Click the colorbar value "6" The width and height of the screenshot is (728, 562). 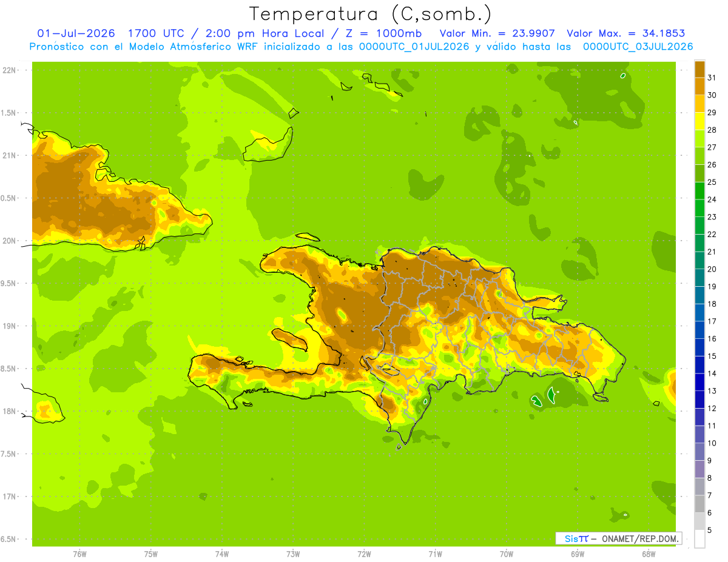coord(710,513)
